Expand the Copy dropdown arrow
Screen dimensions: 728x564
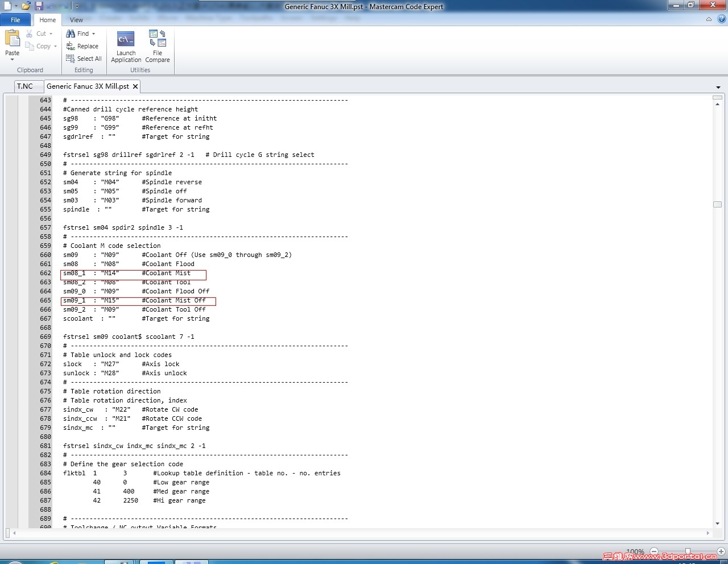(55, 46)
